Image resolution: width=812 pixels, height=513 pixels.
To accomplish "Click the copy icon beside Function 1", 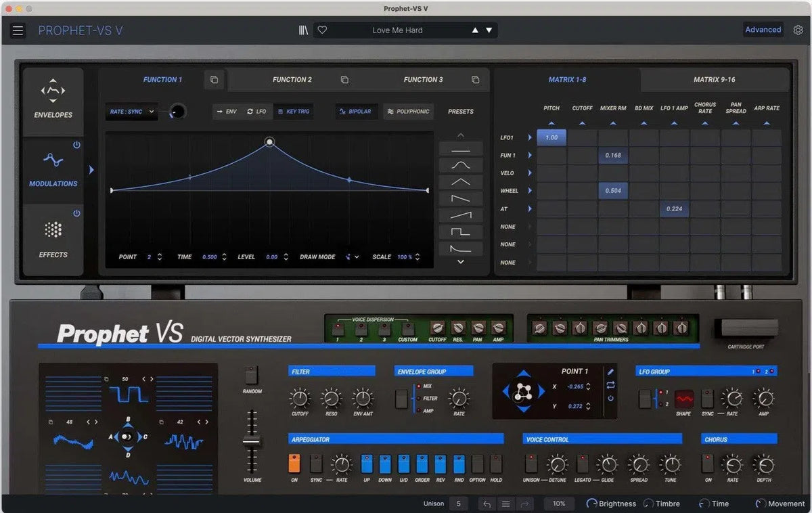I will click(x=214, y=80).
